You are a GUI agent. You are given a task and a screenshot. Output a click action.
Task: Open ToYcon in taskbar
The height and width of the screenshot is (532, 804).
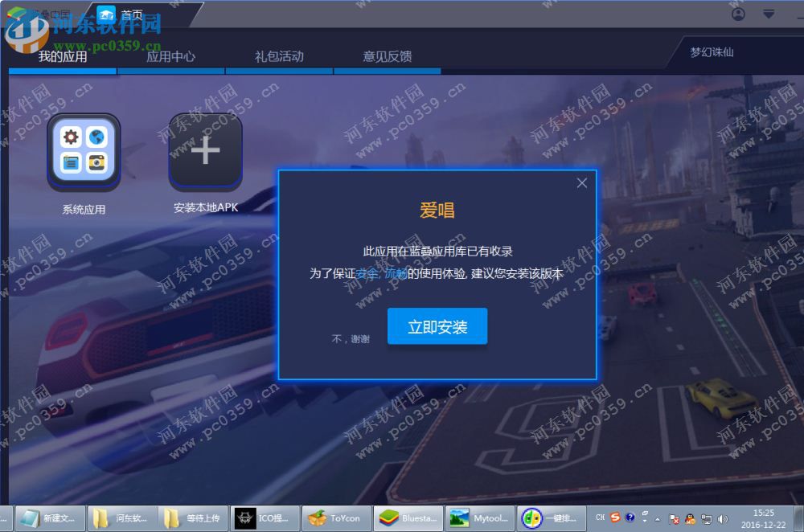pos(337,518)
